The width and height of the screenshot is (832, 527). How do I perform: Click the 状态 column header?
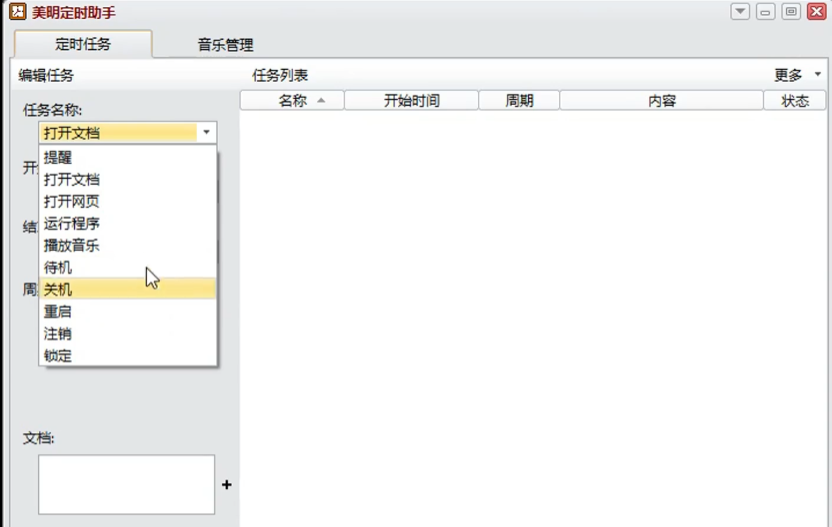(795, 100)
